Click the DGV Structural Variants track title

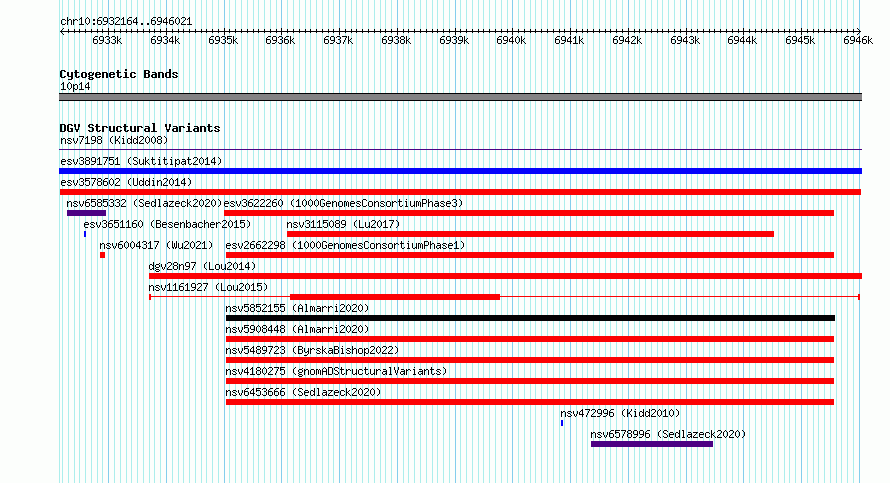point(140,128)
